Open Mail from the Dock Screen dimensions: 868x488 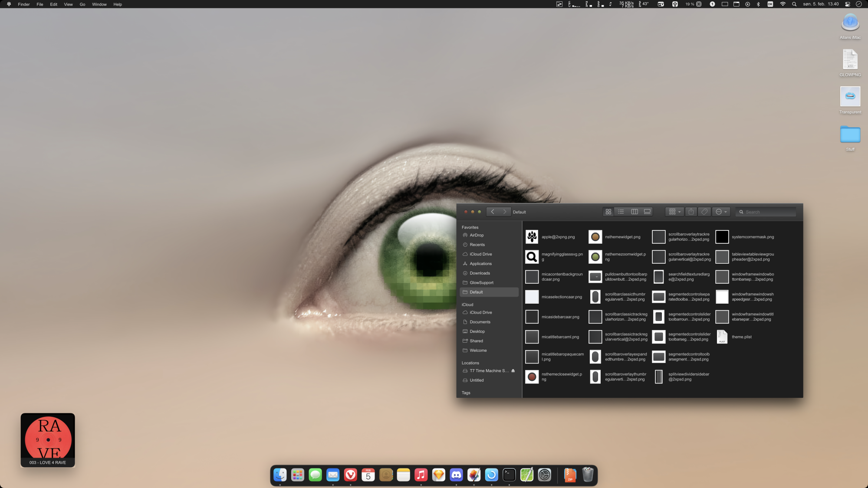pos(333,475)
